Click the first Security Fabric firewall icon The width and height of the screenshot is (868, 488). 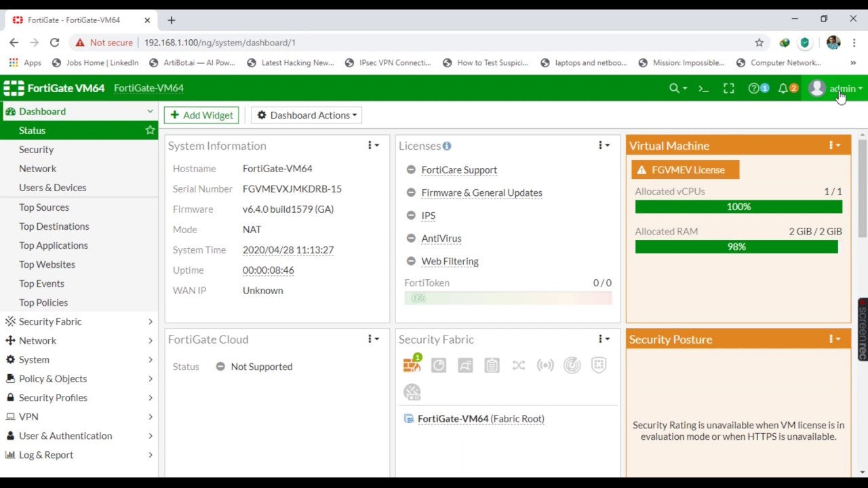(412, 365)
